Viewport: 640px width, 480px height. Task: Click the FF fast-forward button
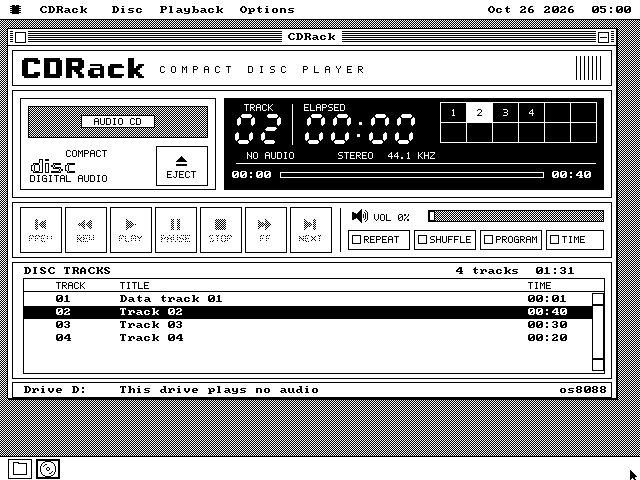(x=266, y=230)
